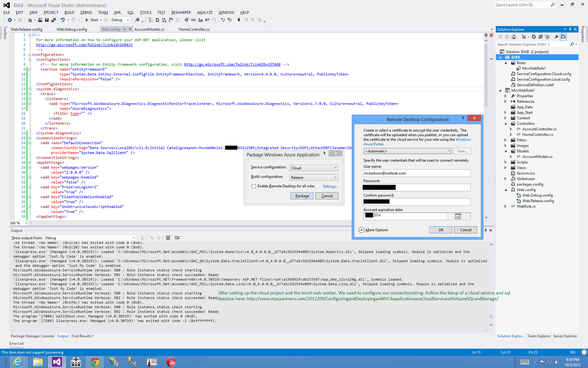Select ServiceDefinition.csdef in Solution Explorer

(535, 85)
